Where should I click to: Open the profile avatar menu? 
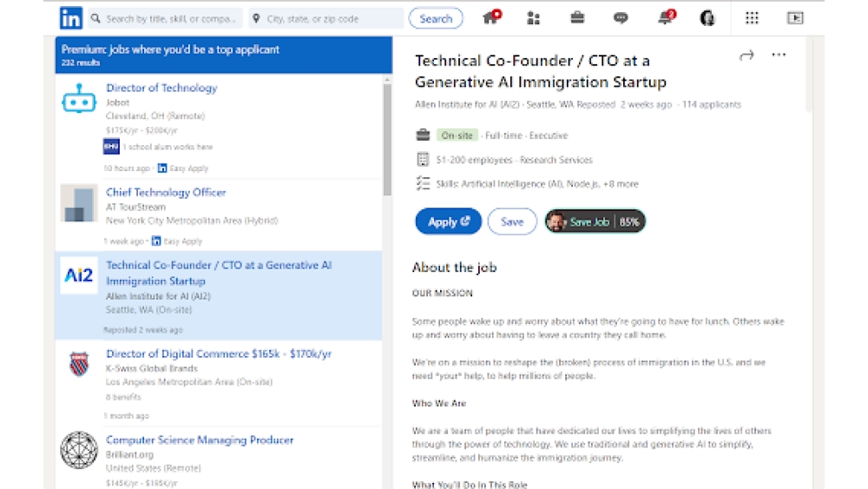tap(707, 18)
